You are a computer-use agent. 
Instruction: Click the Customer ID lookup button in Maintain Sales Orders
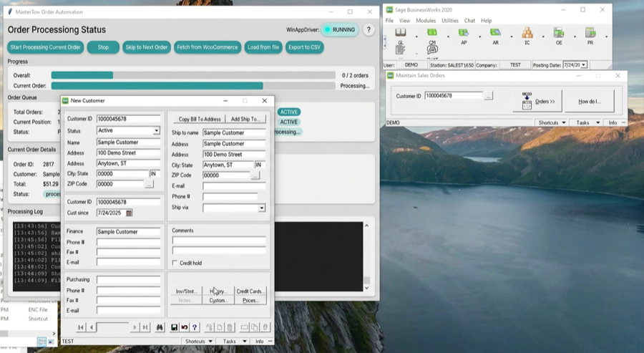click(x=488, y=96)
